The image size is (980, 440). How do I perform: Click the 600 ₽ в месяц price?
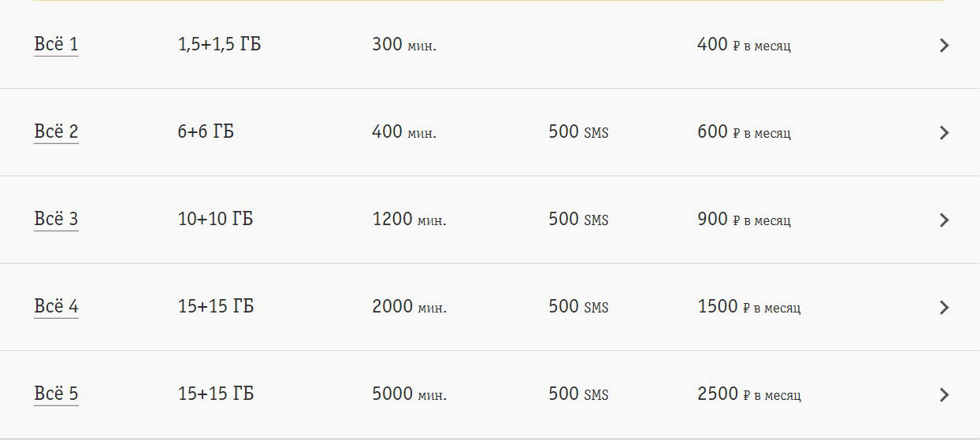pos(744,132)
